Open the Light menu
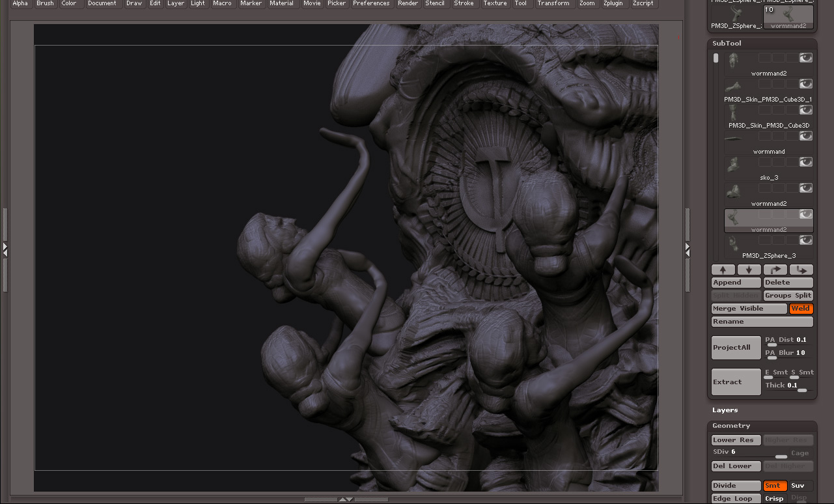 tap(198, 4)
